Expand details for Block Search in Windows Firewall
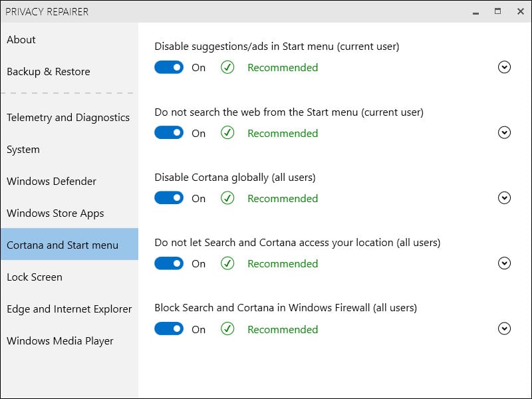 (504, 329)
